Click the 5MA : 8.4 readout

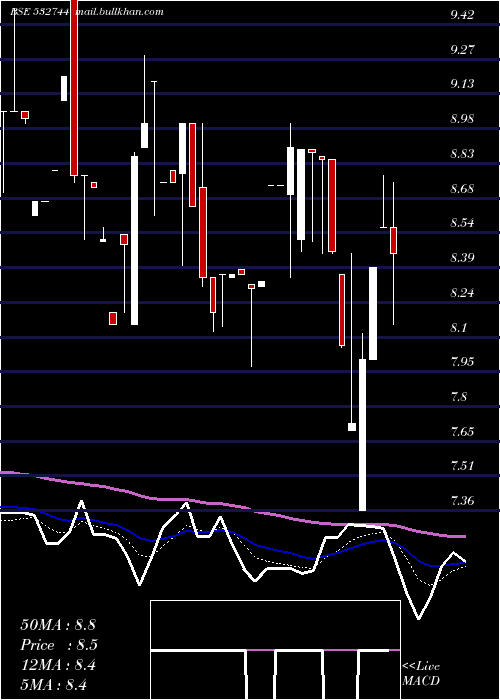[53, 684]
